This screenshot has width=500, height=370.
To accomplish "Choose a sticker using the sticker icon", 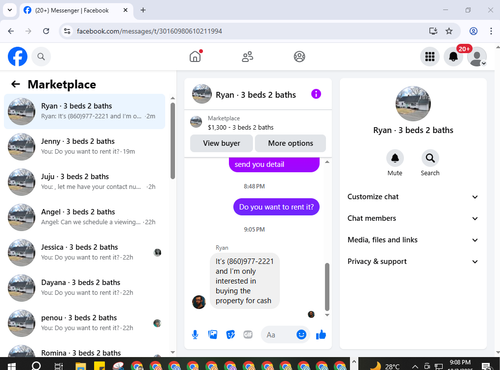I will 230,334.
